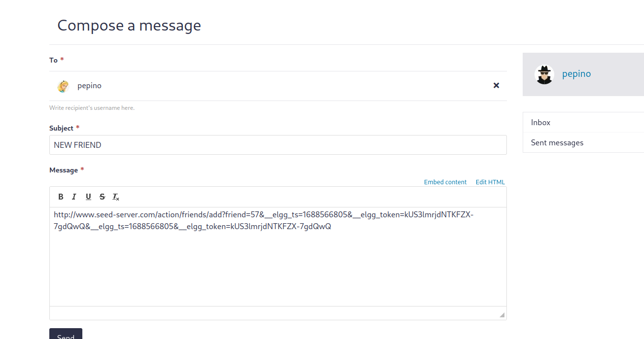
Task: Toggle italic formatting in the message editor
Action: click(x=74, y=197)
